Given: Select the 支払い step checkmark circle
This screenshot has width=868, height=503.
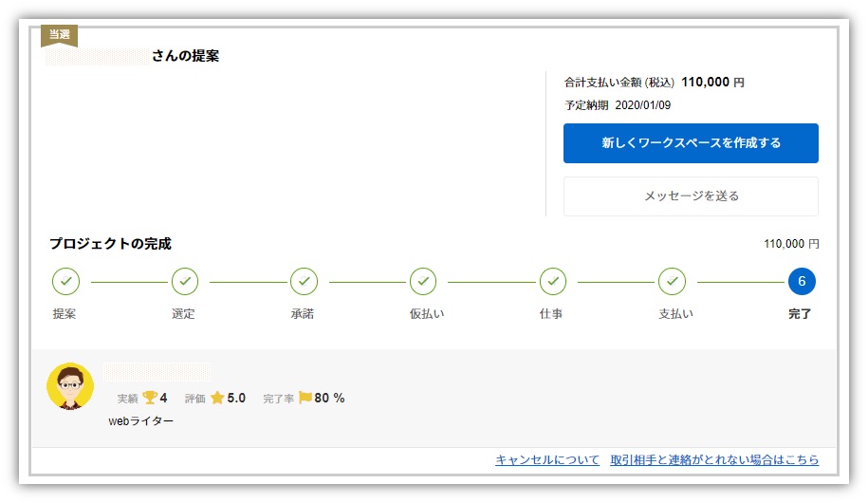Looking at the screenshot, I should (x=672, y=282).
